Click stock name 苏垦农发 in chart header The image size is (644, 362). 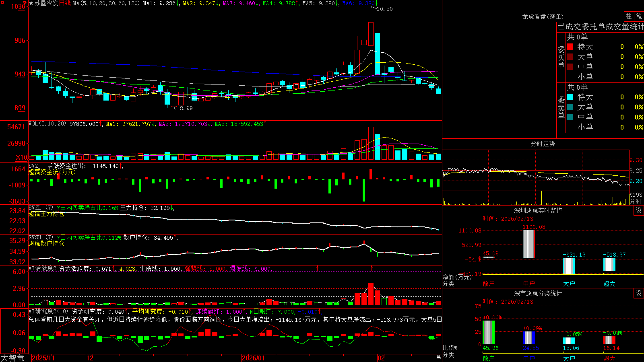click(46, 3)
